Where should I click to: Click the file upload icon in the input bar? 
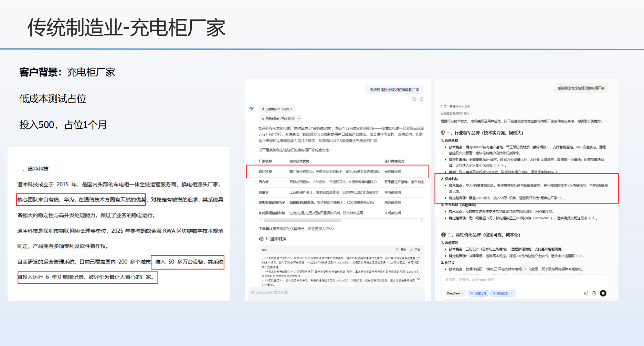[x=594, y=293]
